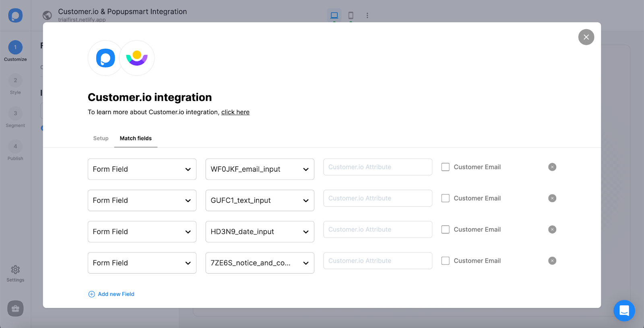Switch to the Setup tab
Viewport: 644px width, 328px height.
pos(101,138)
